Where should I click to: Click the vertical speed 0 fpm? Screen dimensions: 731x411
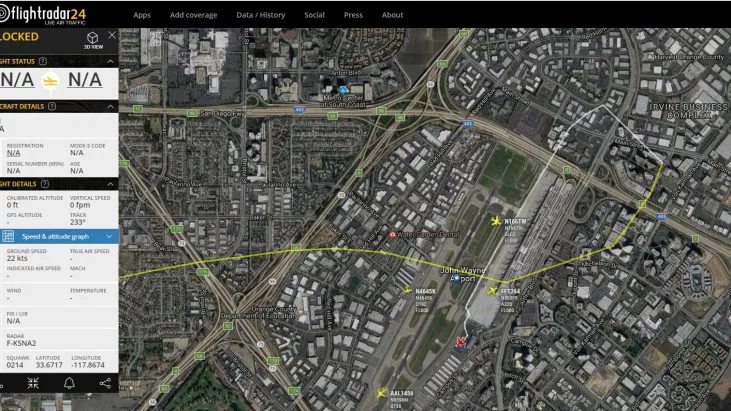[80, 205]
